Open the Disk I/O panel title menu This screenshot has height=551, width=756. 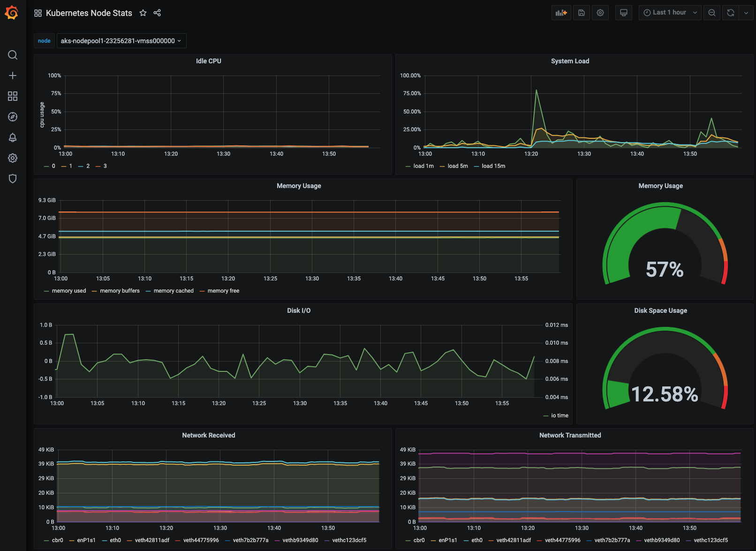tap(299, 310)
